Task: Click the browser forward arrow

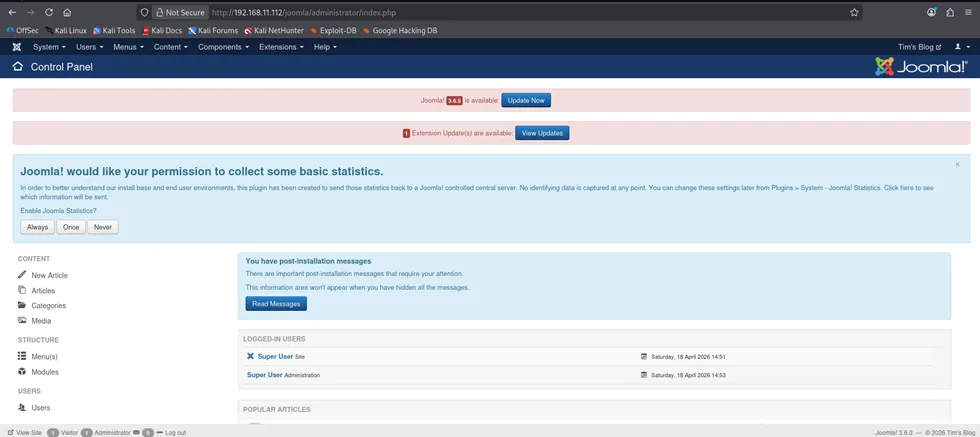Action: (x=30, y=13)
